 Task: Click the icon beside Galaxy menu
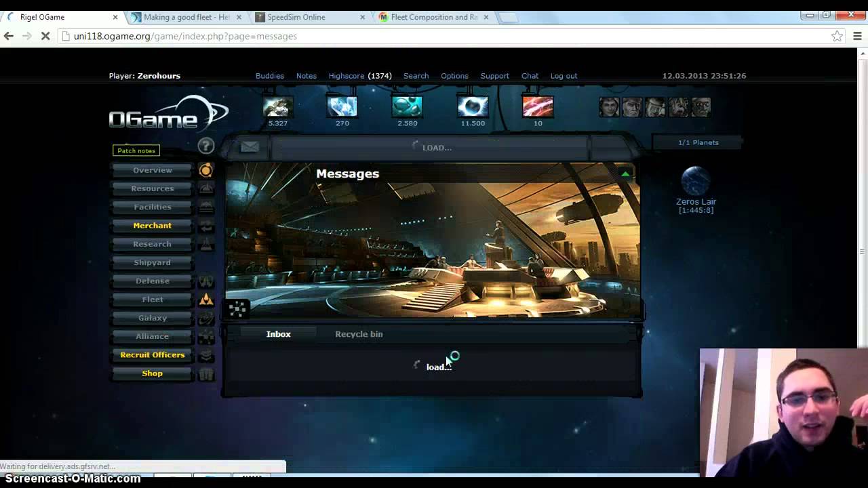point(206,318)
